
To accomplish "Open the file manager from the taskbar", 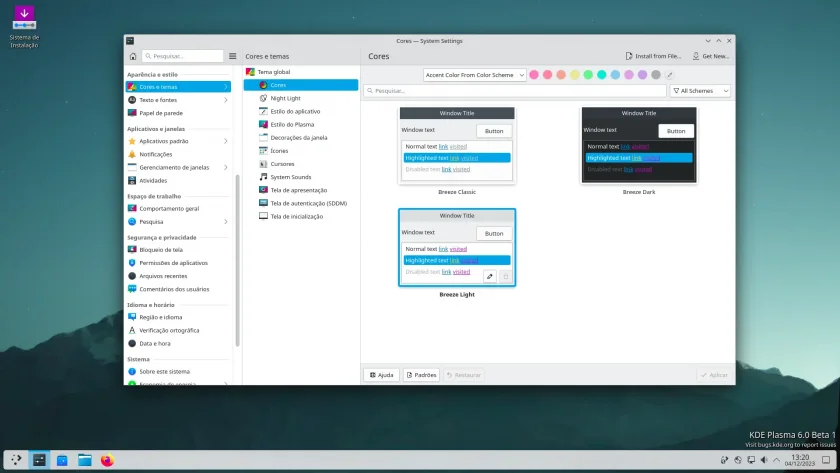I will click(85, 460).
